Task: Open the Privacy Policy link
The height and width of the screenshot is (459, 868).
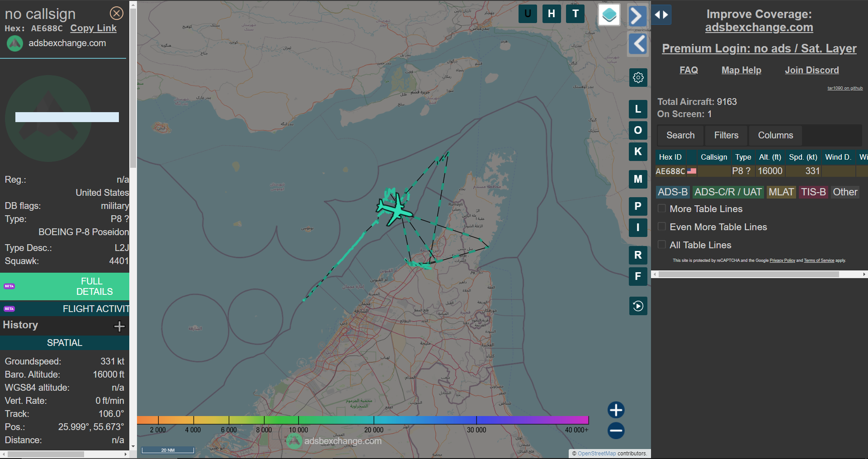Action: [x=782, y=260]
